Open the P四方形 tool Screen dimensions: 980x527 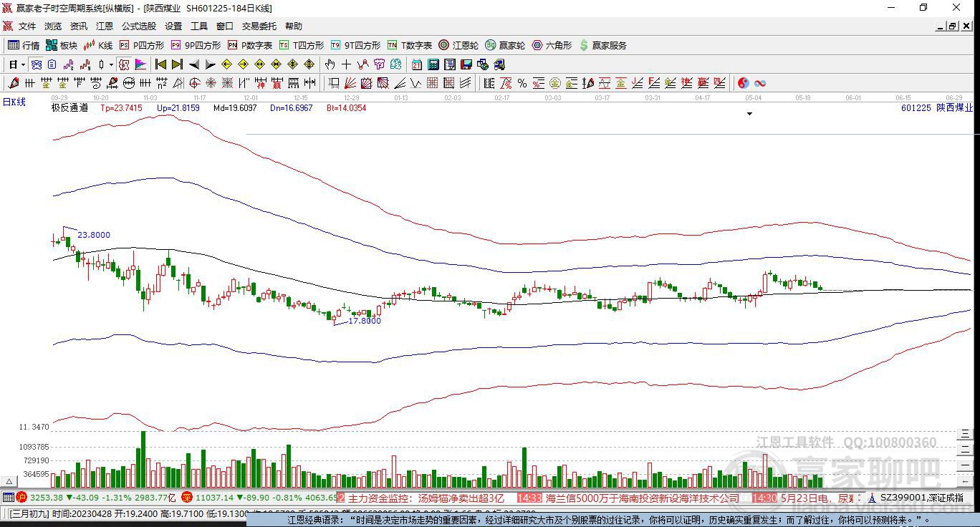142,45
